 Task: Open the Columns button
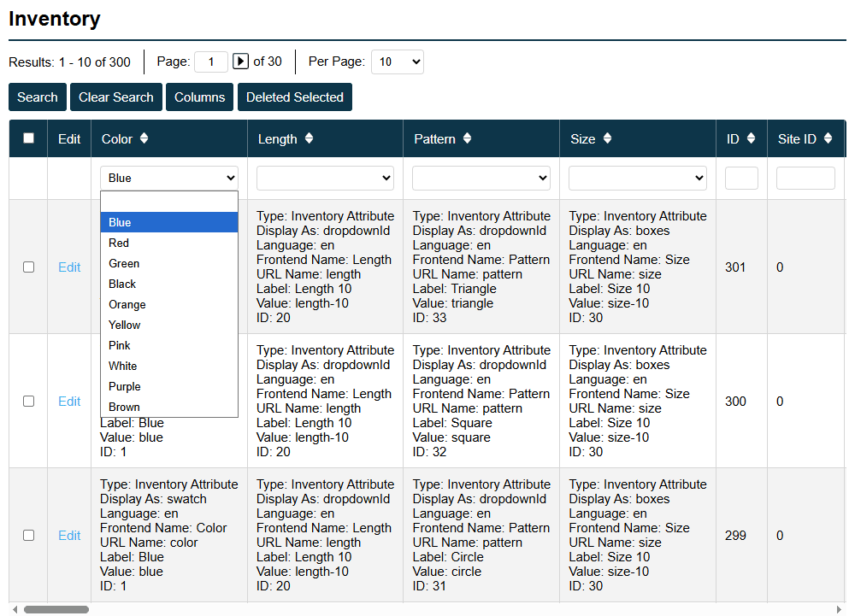pos(199,97)
